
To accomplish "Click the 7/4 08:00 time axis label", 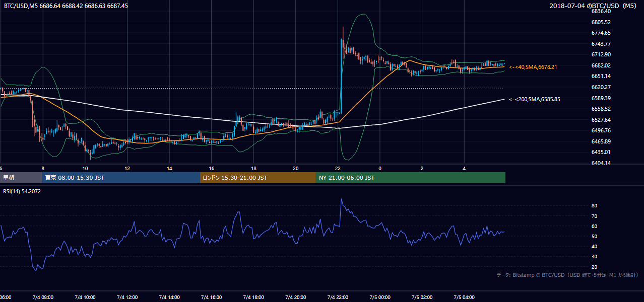I will pyautogui.click(x=43, y=297).
